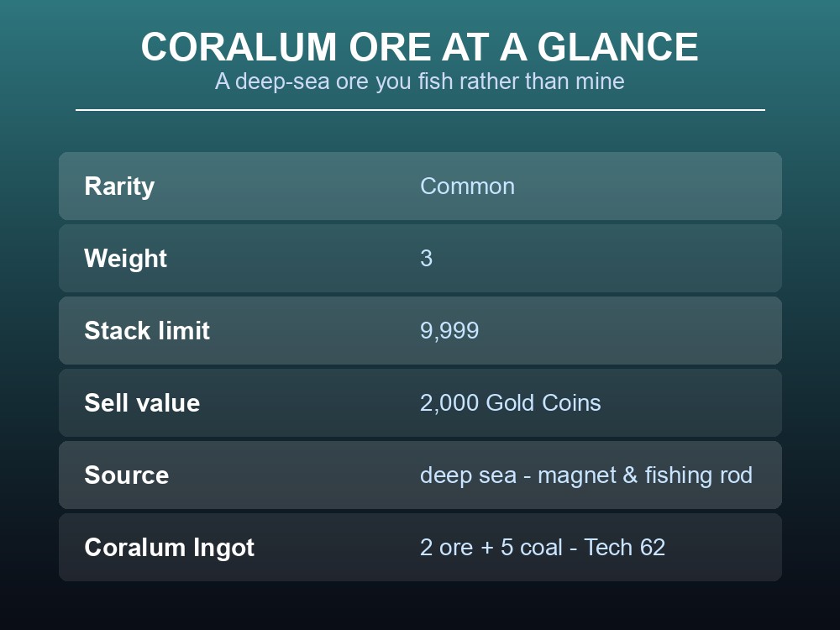Select the deep-sea ore subtitle text
Screen dimensions: 840x630
click(419, 81)
